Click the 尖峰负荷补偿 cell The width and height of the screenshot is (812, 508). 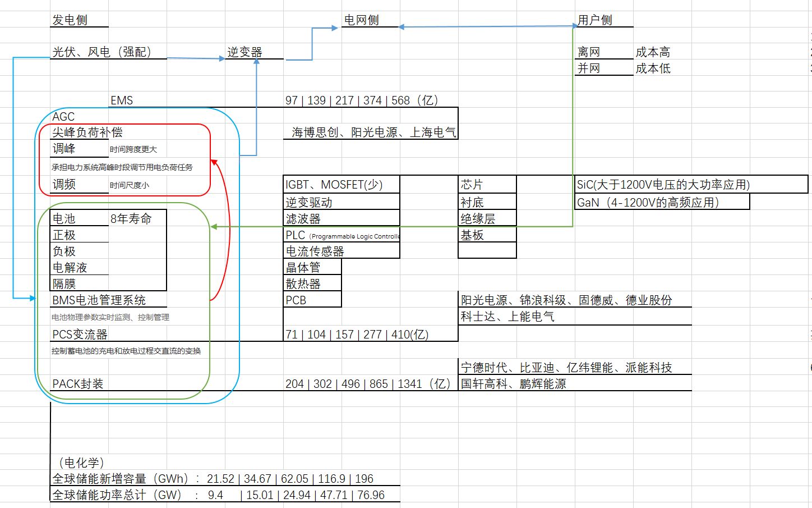coord(87,132)
